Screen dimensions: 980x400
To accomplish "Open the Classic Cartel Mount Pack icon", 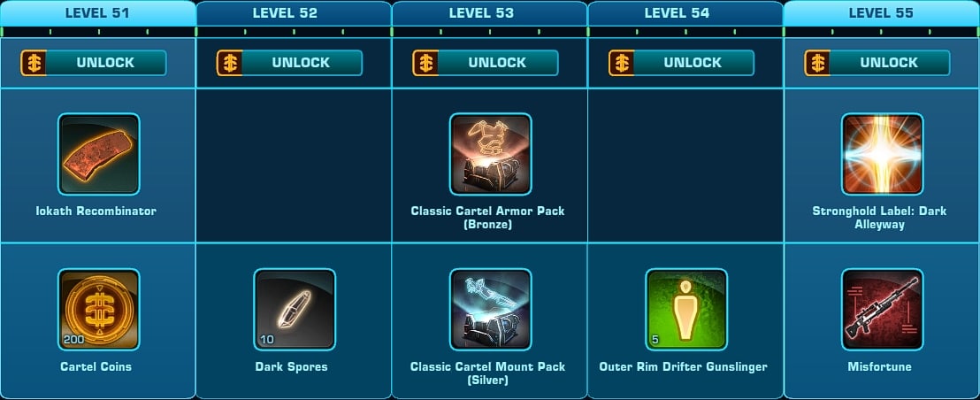I will click(491, 310).
